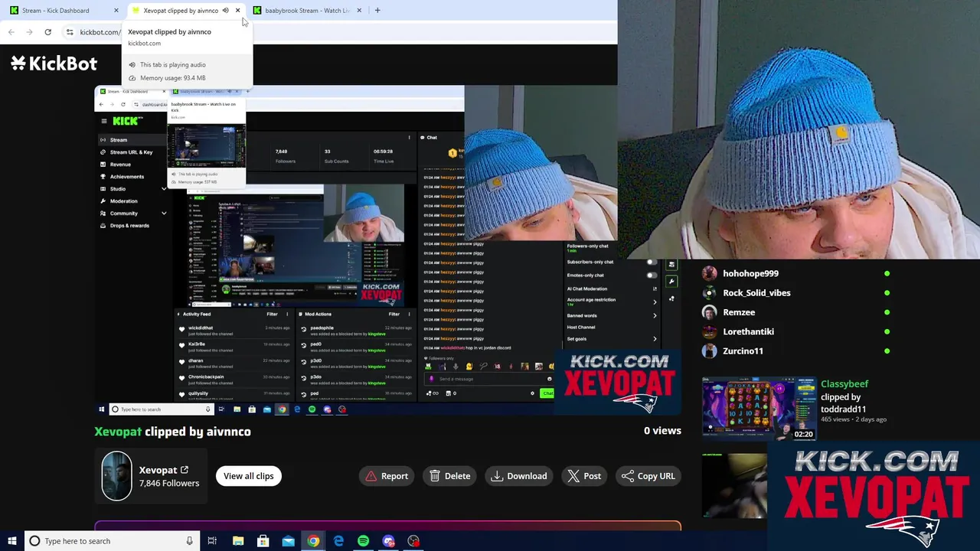View site information icon beside address
980x551 pixels.
point(70,32)
